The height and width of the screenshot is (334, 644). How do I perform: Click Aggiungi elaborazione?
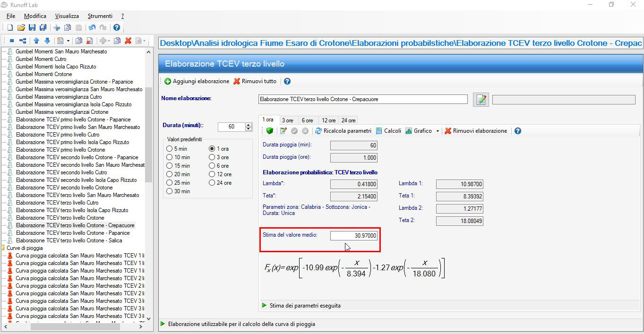tap(197, 81)
